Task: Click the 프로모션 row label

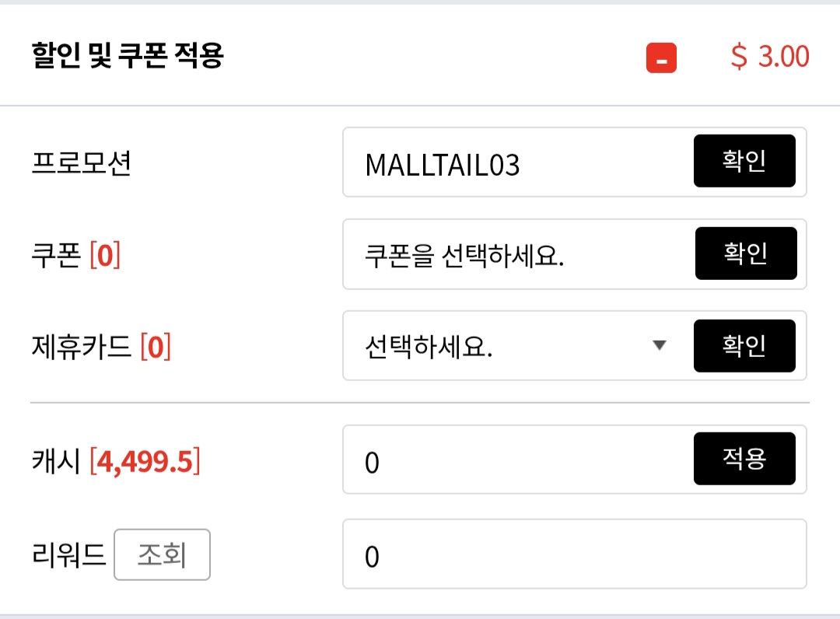Action: click(81, 163)
